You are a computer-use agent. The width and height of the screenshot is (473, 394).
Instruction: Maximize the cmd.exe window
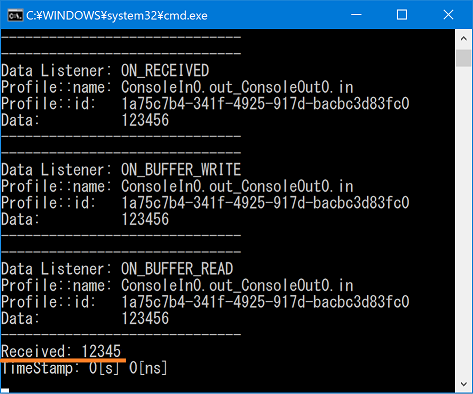point(402,15)
